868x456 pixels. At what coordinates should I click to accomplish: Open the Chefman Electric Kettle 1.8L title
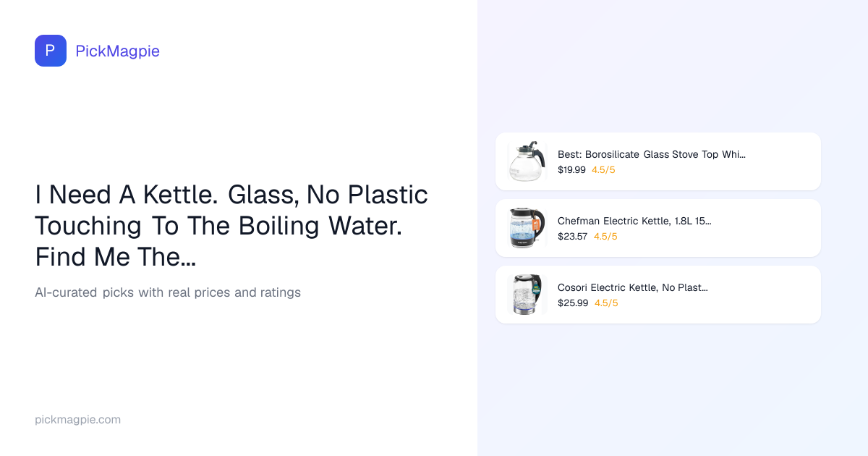pos(634,221)
